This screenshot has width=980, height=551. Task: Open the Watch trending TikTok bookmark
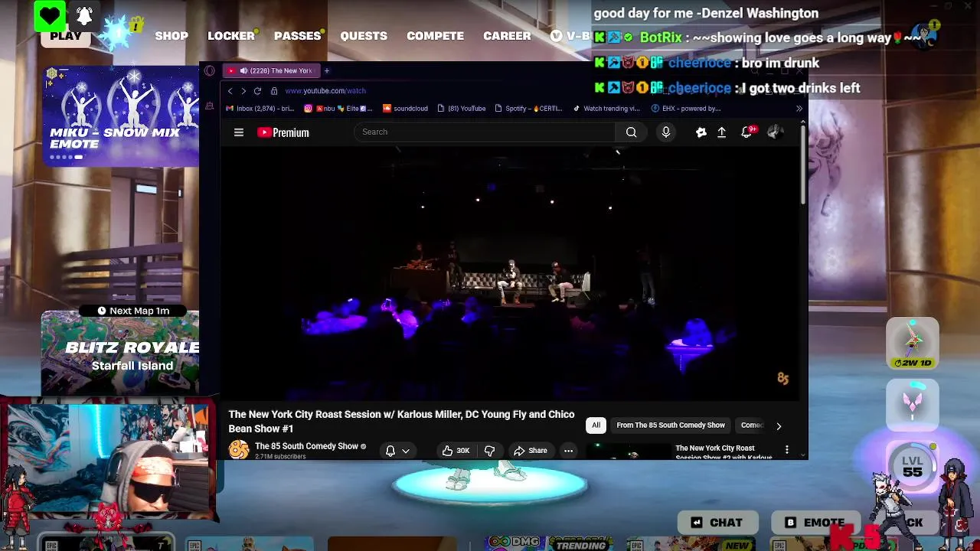606,109
